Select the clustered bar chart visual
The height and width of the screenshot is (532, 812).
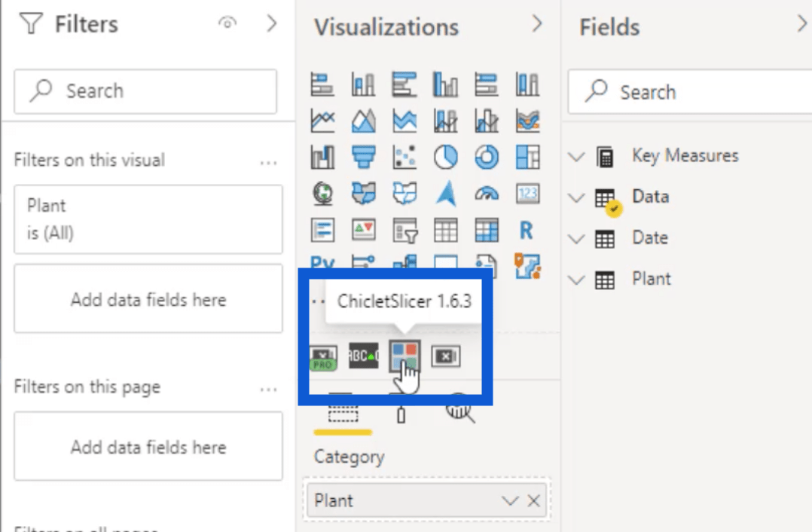point(404,84)
